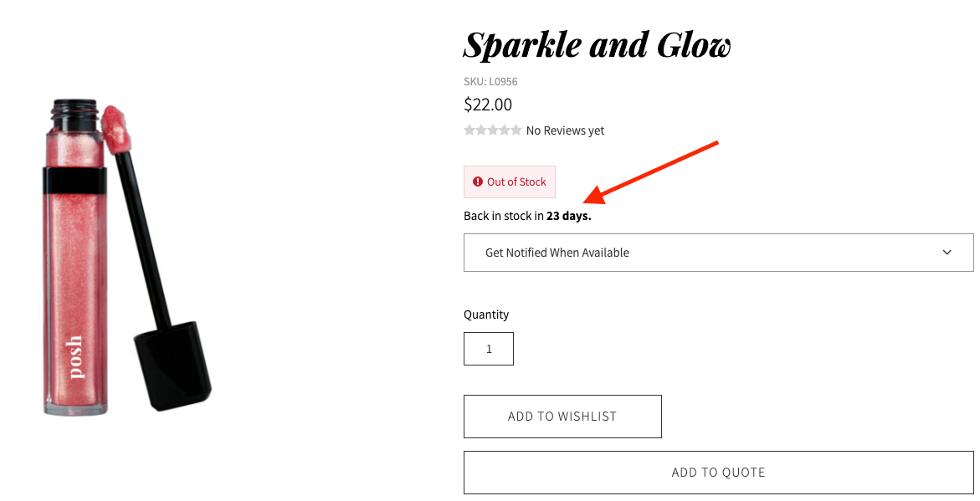The width and height of the screenshot is (980, 501).
Task: Click the black applicator wand cap
Action: tap(173, 366)
